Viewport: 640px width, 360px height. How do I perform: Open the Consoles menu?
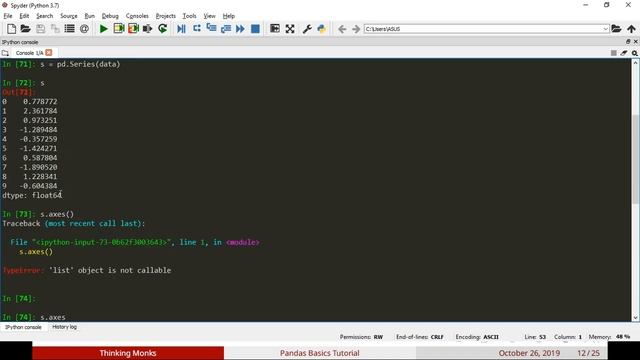point(137,16)
